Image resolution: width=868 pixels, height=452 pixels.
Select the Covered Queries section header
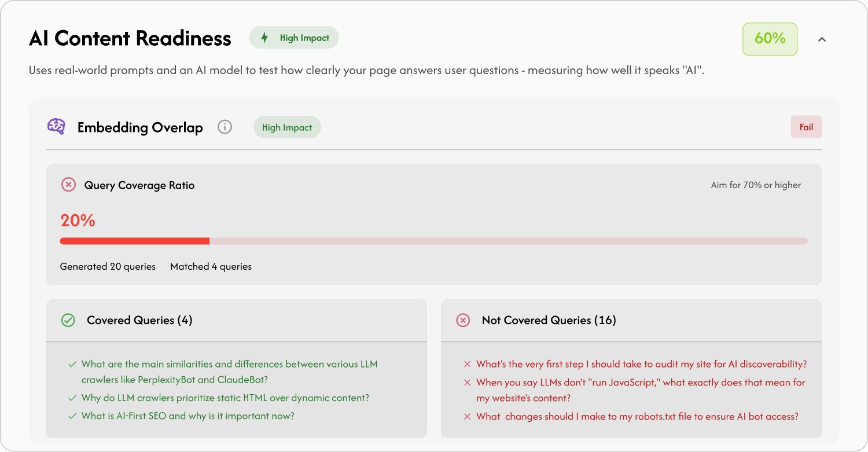coord(139,319)
